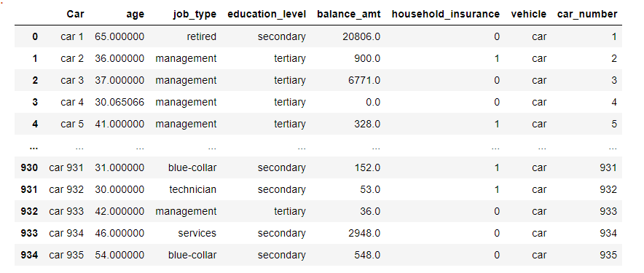Click the balance value 20806.0

(x=361, y=37)
